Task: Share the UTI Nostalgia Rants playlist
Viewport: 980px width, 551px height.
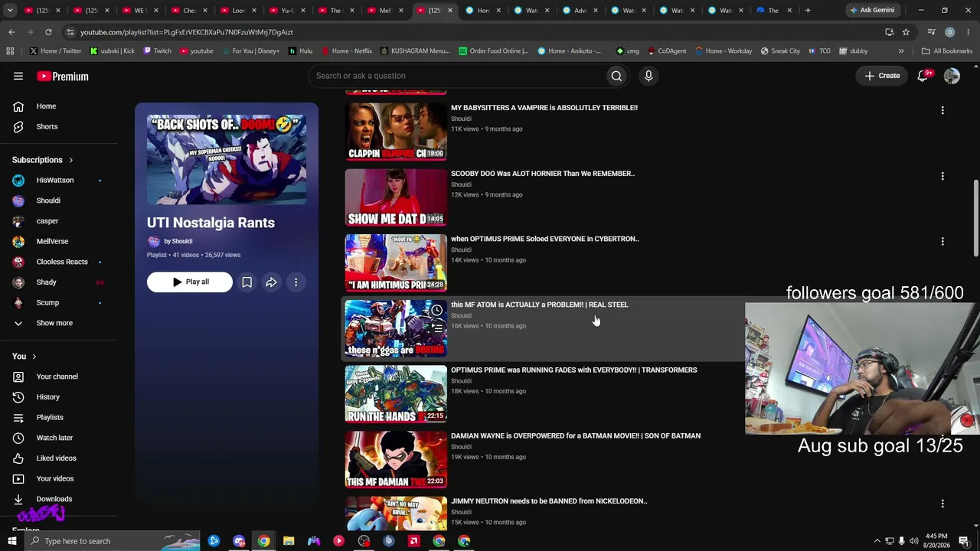Action: click(x=271, y=282)
